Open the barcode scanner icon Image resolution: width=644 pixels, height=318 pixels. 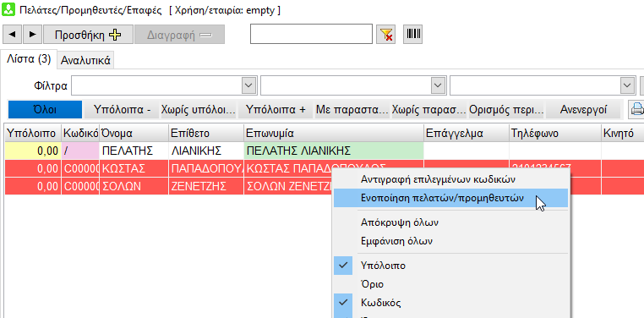412,35
